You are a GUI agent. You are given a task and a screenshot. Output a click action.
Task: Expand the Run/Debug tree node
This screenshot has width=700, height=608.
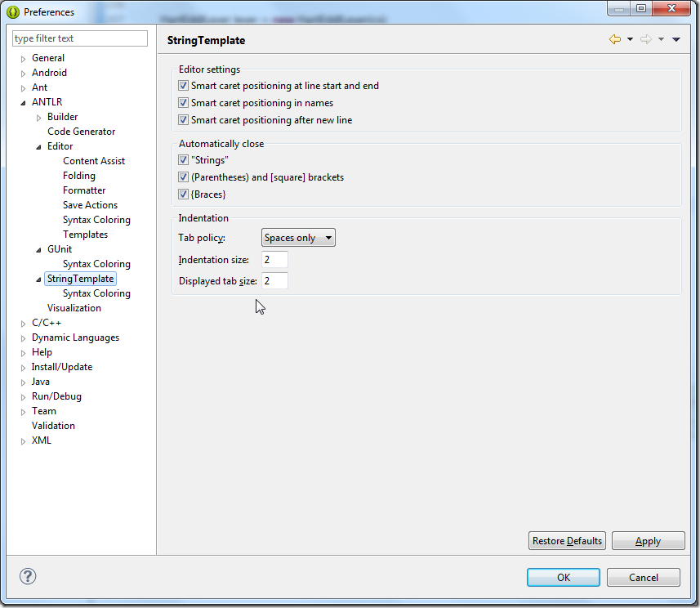pyautogui.click(x=23, y=397)
